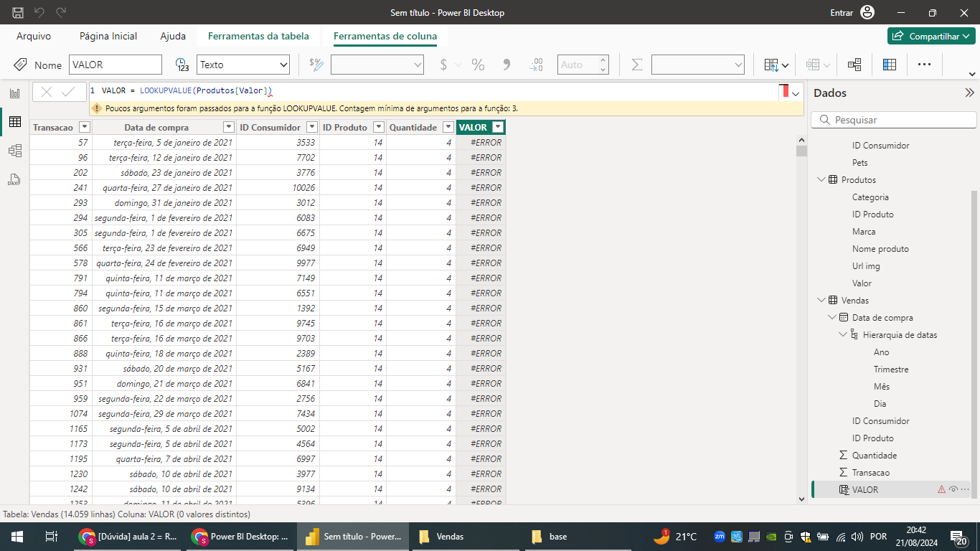Open filter dropdown on Data de compra column
The height and width of the screenshot is (551, 980).
click(228, 127)
